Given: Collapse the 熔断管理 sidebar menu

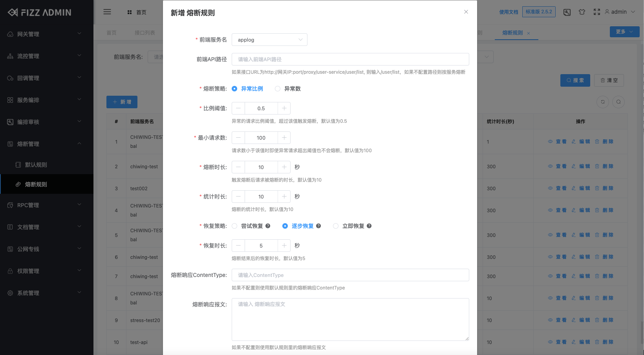Looking at the screenshot, I should pos(47,144).
